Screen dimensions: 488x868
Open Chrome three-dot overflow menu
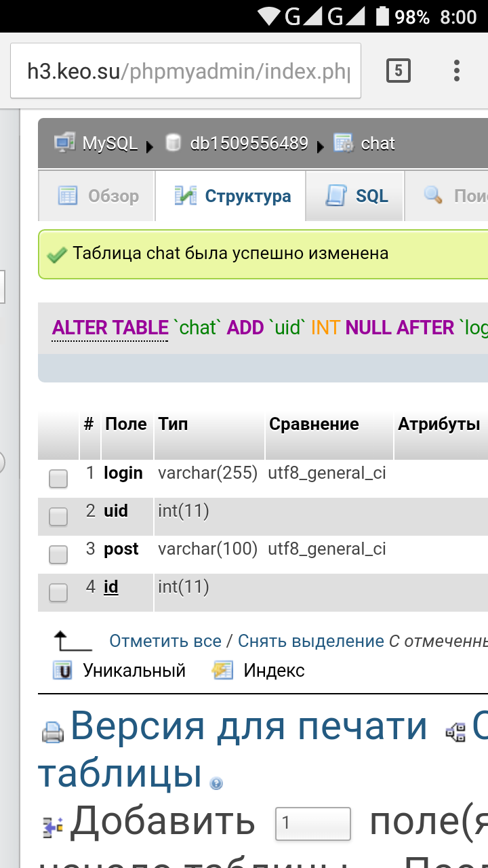click(x=457, y=71)
